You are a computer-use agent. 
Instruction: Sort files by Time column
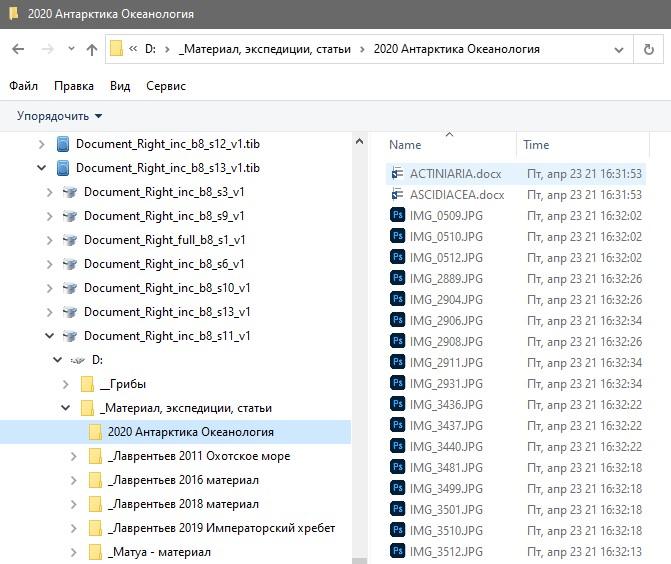536,145
